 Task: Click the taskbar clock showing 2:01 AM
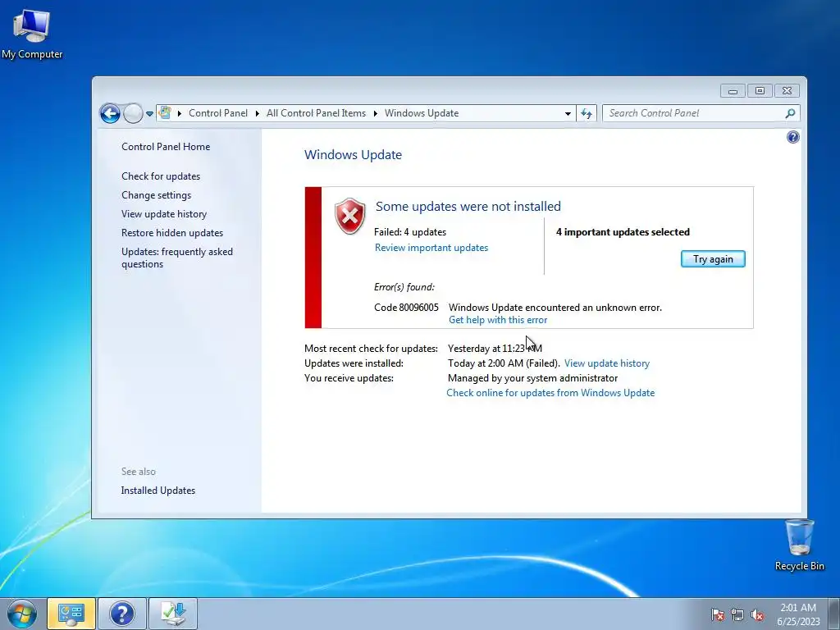(798, 614)
